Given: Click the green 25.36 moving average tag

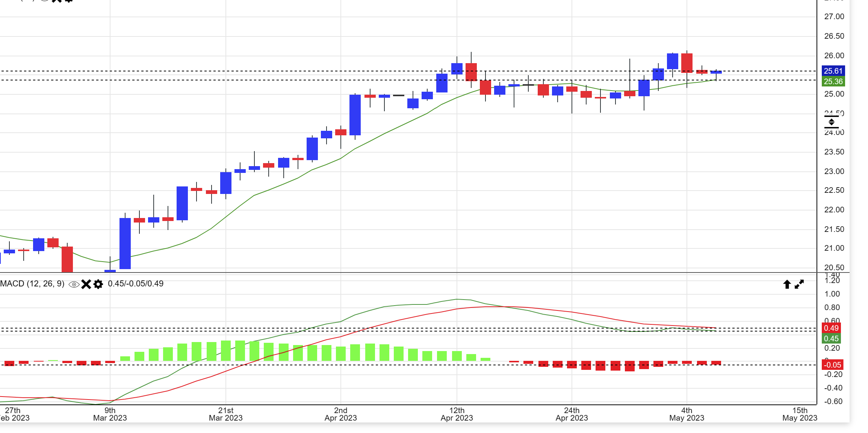Looking at the screenshot, I should pos(833,82).
